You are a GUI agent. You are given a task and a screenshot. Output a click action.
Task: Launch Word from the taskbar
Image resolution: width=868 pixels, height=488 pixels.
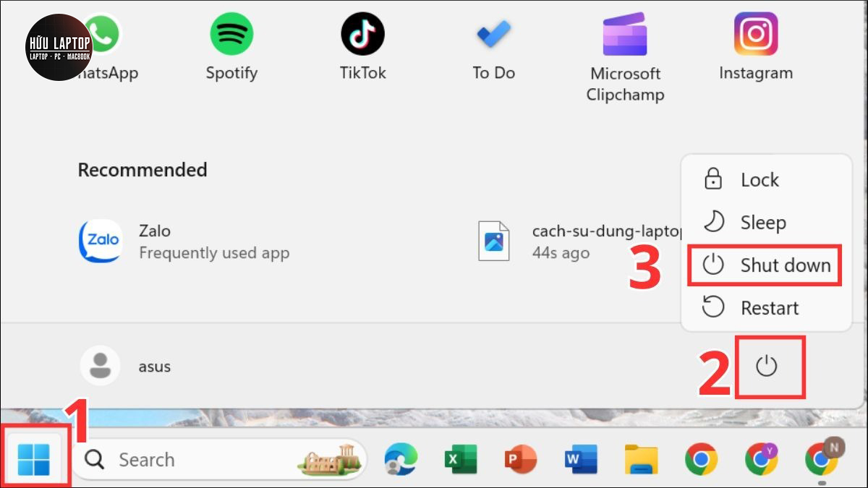pos(581,459)
